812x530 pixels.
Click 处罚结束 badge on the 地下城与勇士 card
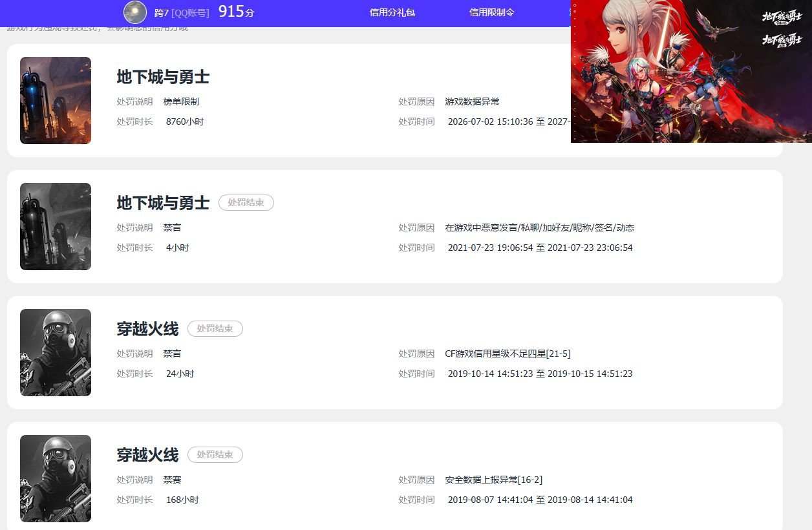coord(246,202)
